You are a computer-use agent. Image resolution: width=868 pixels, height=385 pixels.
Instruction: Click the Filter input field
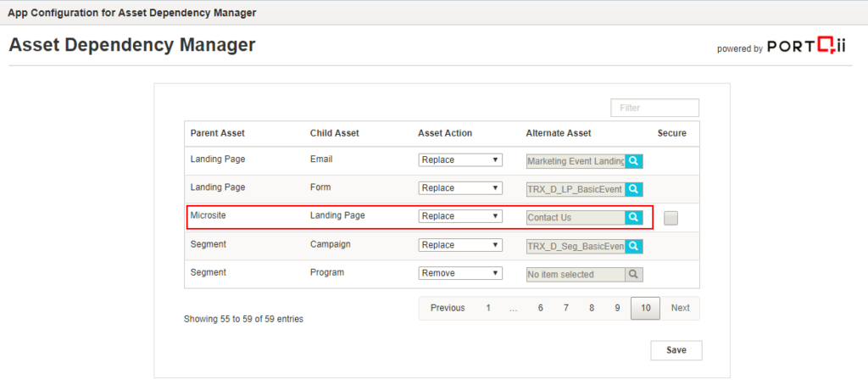click(x=654, y=108)
